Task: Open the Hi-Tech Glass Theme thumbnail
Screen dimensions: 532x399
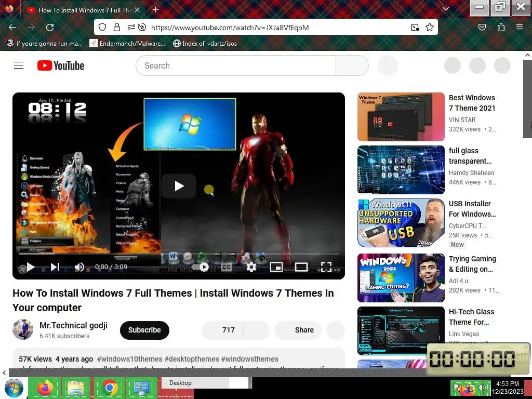Action: (401, 331)
